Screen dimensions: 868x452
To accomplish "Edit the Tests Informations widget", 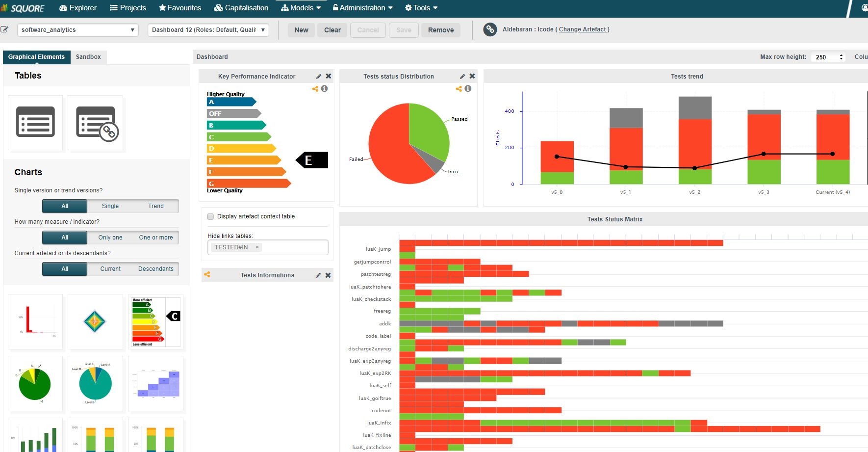I will (318, 275).
